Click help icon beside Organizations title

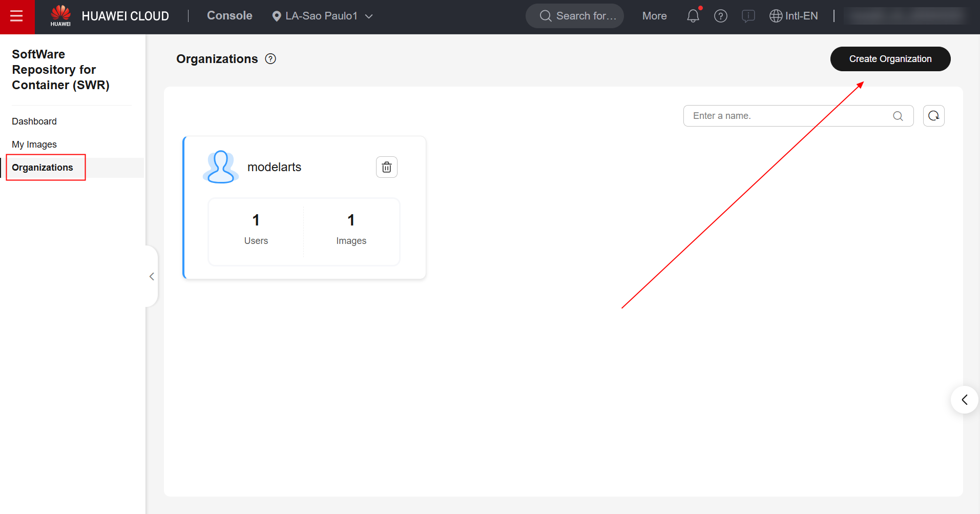tap(270, 59)
